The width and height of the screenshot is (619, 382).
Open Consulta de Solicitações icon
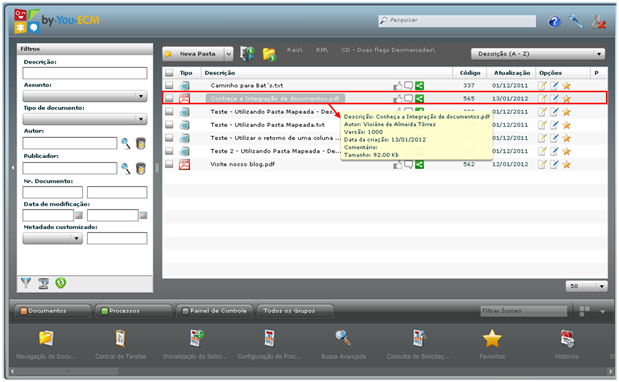(419, 339)
